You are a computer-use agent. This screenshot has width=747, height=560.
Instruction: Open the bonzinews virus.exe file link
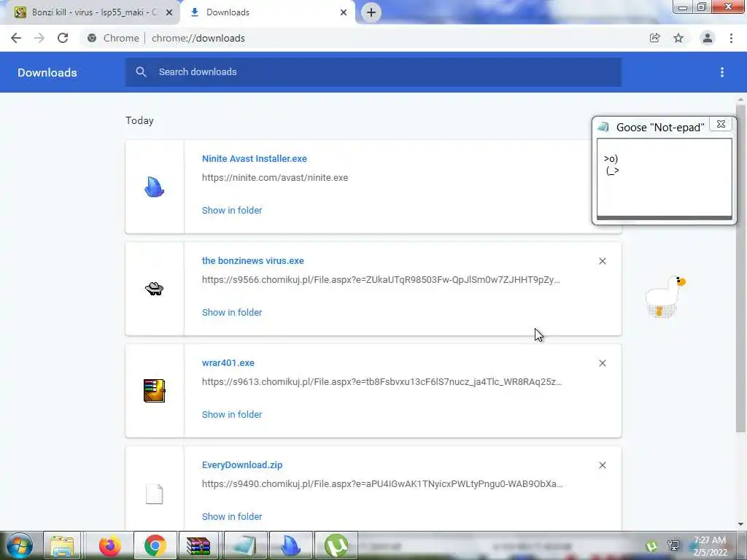coord(253,260)
